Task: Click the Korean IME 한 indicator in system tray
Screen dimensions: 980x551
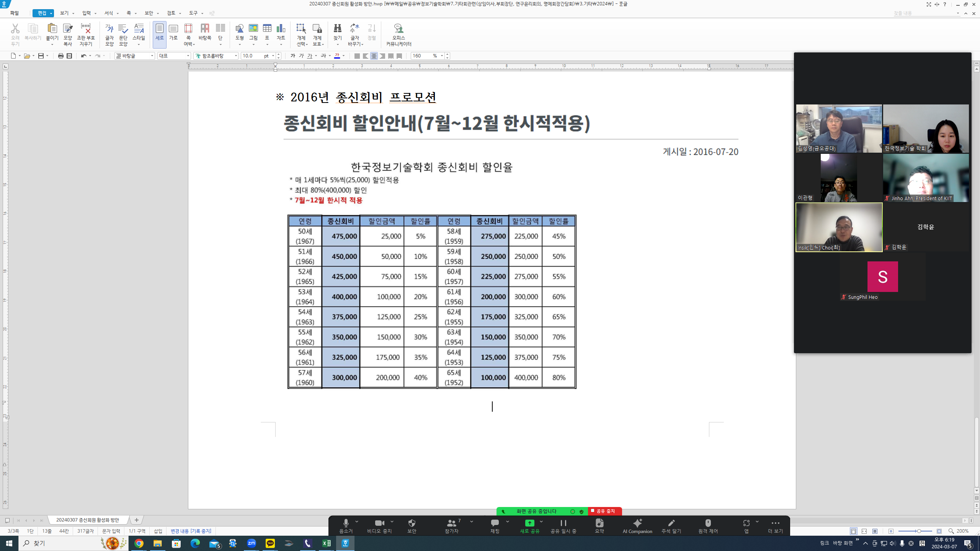Action: coord(922,543)
